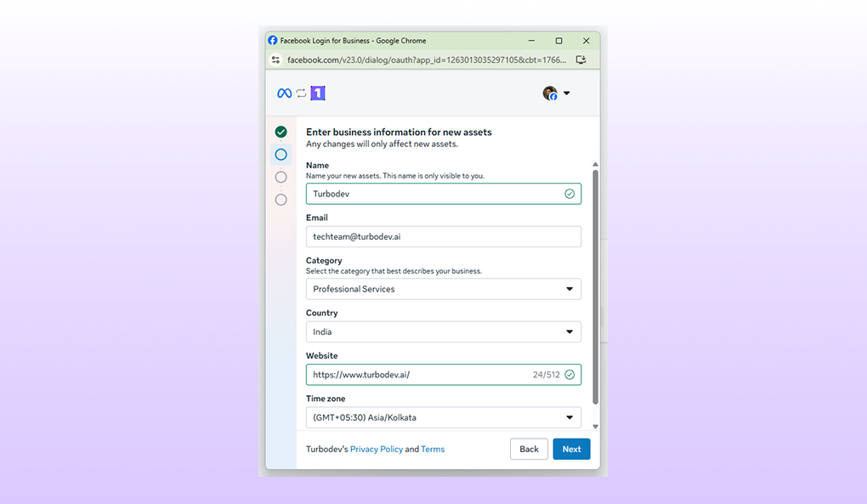Click the Facebook favicon in the title bar
This screenshot has width=867, height=504.
coord(273,40)
